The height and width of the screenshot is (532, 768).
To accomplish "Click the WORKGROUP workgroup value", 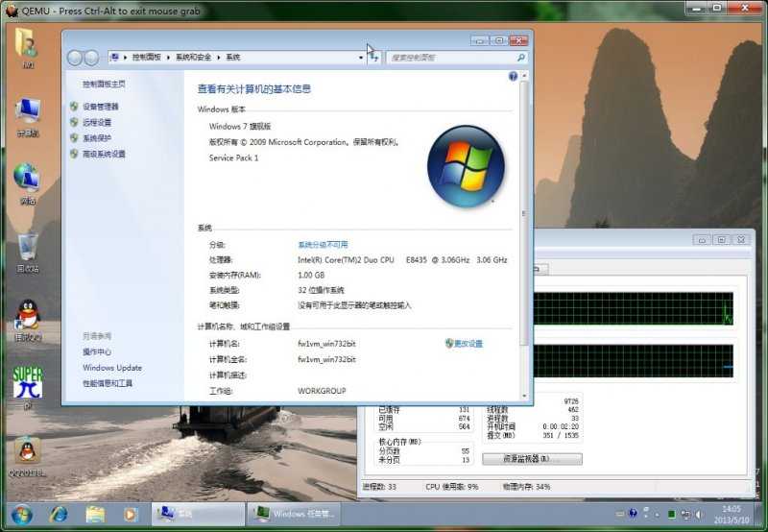I will tap(322, 391).
